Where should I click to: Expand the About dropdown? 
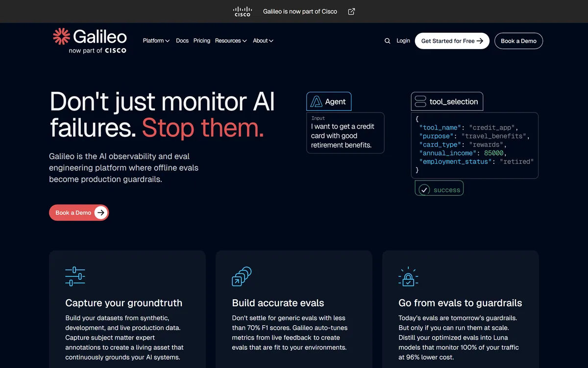tap(263, 41)
